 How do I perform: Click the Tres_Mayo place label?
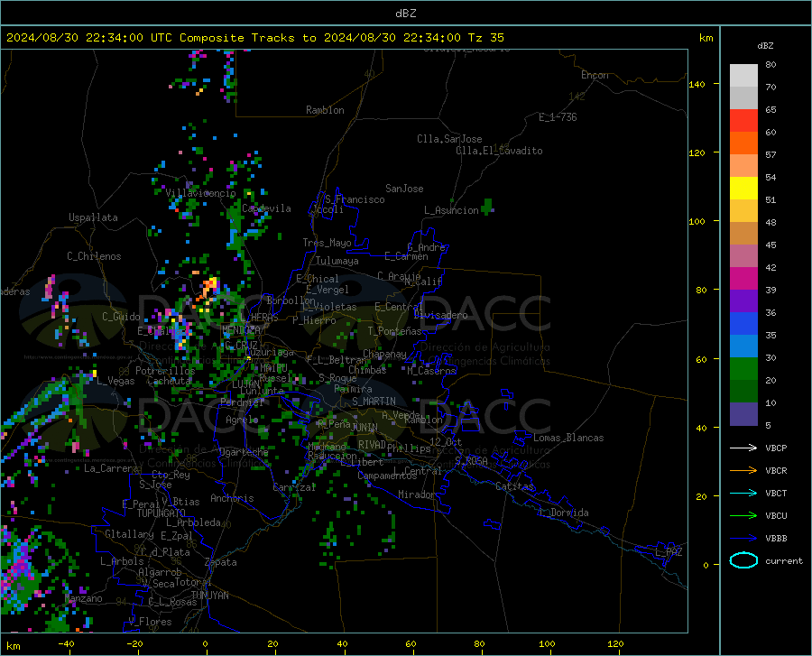coord(327,243)
